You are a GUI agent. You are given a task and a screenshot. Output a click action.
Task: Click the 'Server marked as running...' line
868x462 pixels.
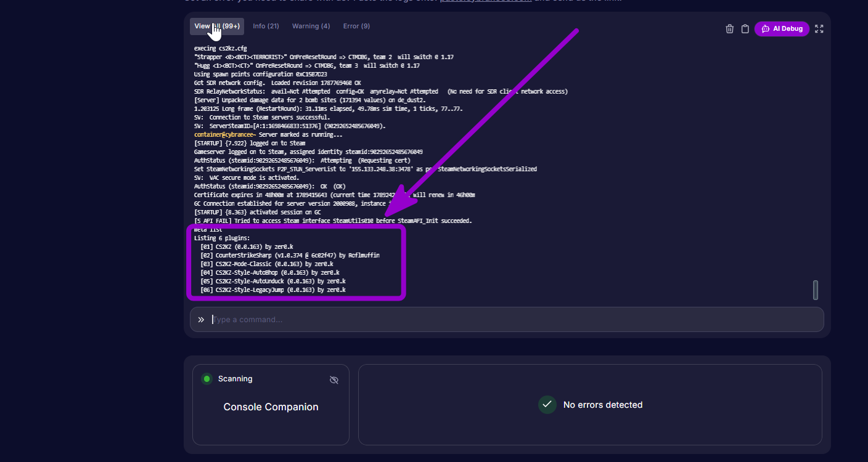coord(268,134)
